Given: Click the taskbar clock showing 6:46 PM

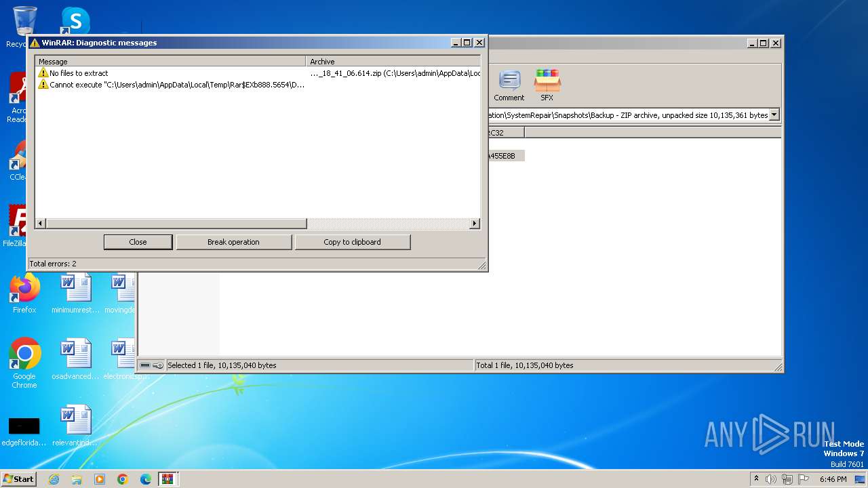Looking at the screenshot, I should pos(833,479).
